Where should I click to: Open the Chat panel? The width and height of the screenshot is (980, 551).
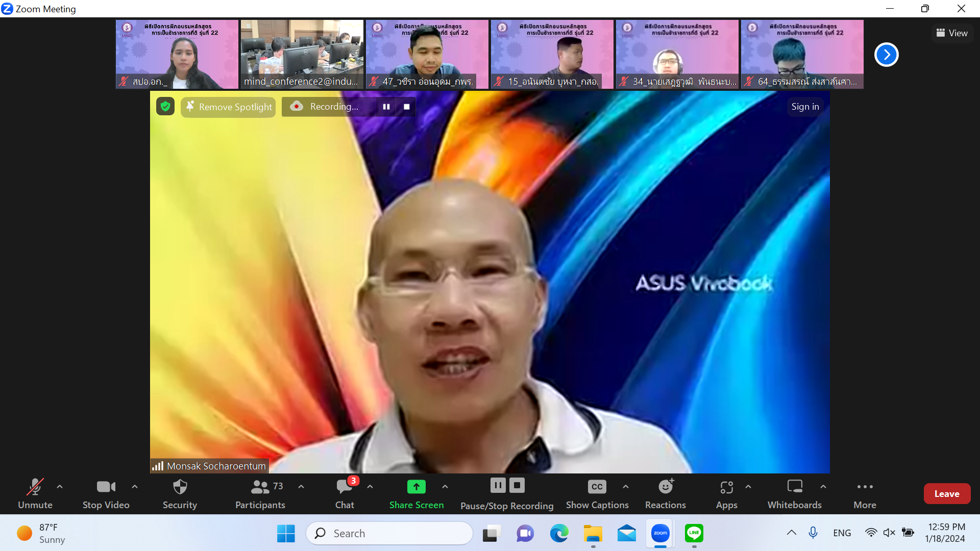[345, 493]
